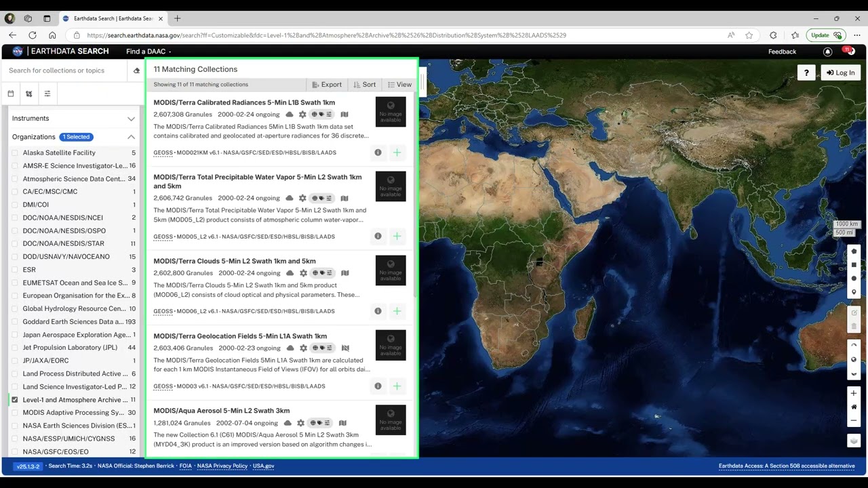Select the Earthdata Search browser tab

113,18
